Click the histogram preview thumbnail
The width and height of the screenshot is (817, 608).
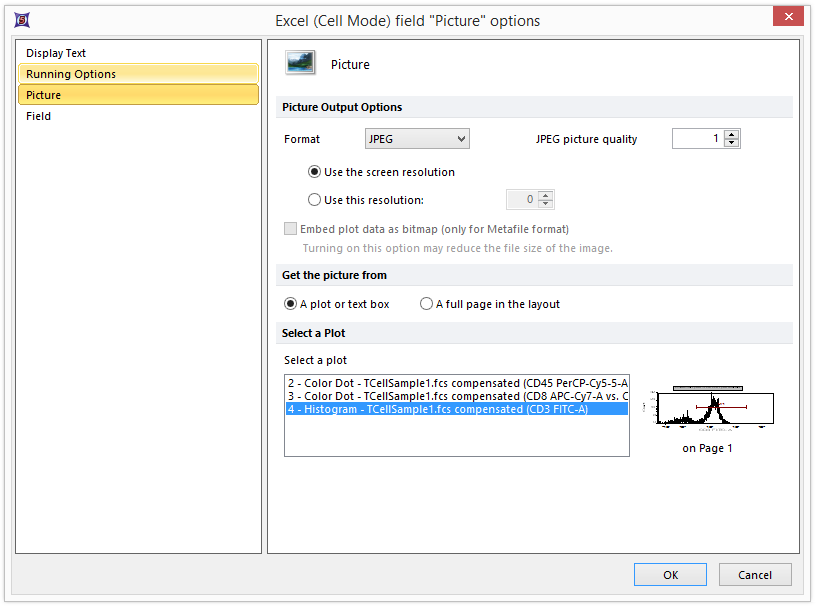(708, 408)
